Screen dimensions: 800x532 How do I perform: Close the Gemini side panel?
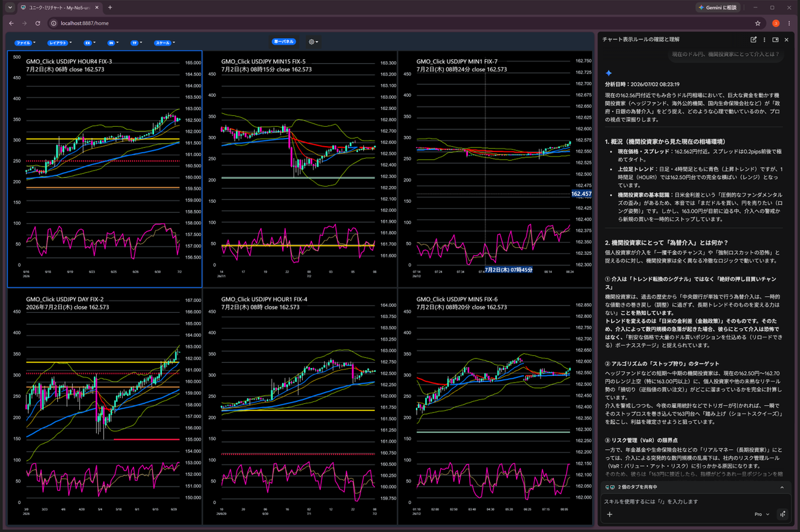pos(787,40)
